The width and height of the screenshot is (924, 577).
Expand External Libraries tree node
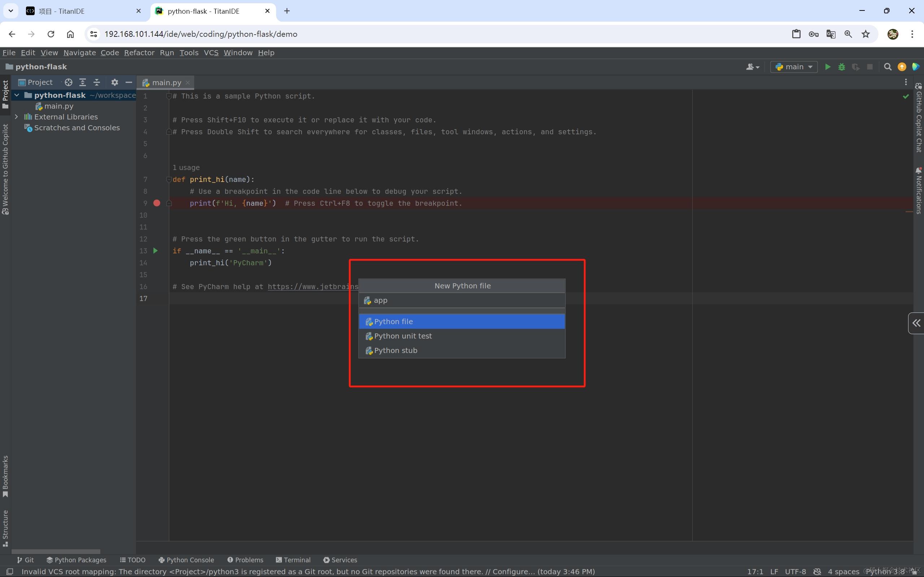tap(16, 117)
